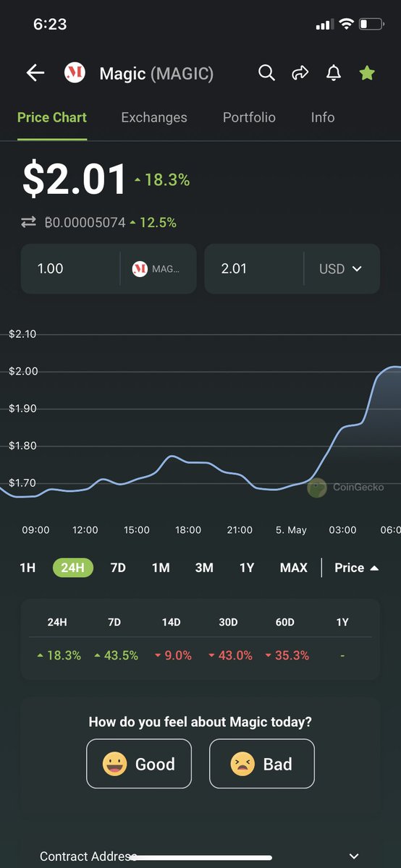Click the 18.3% change beside price
Image resolution: width=401 pixels, height=868 pixels.
(162, 179)
